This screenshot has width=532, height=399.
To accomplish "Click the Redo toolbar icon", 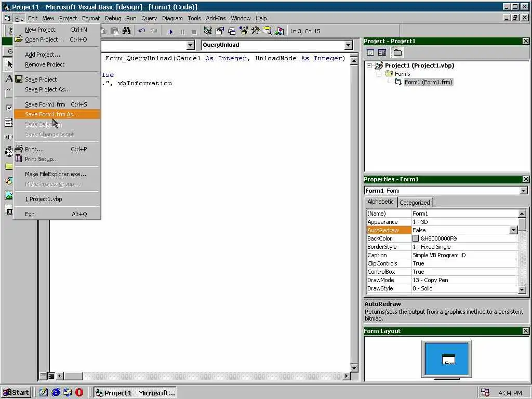I will pyautogui.click(x=154, y=31).
